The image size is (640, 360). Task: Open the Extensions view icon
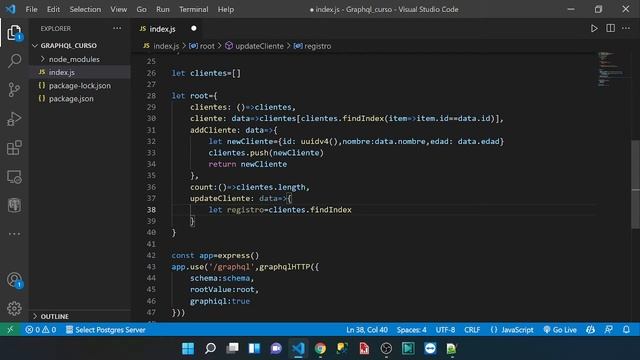(x=14, y=148)
